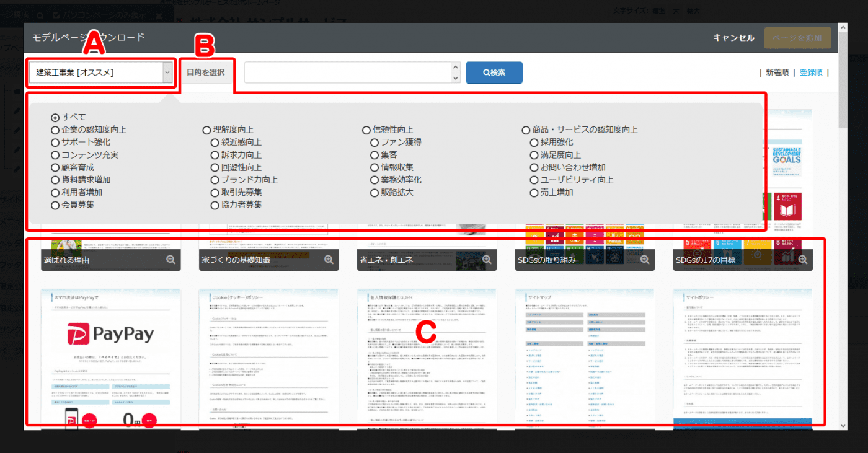Select 満足度向上 radio button
The width and height of the screenshot is (868, 453).
click(534, 155)
